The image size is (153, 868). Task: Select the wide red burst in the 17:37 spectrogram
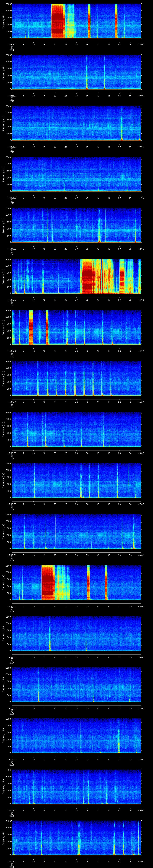58,21
